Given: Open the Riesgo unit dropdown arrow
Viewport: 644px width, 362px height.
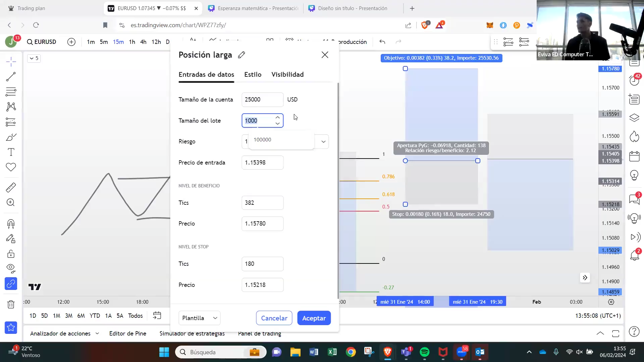Looking at the screenshot, I should (x=323, y=141).
